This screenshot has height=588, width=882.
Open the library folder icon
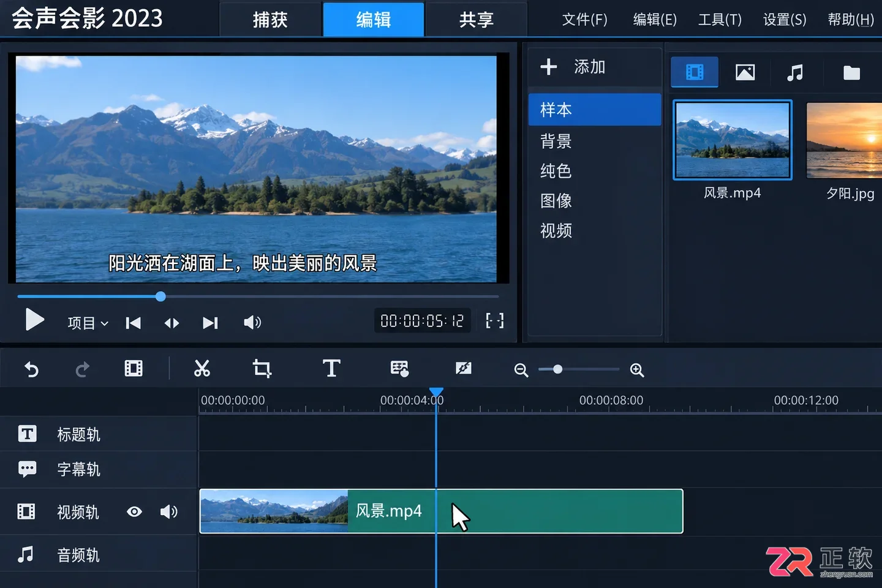[851, 73]
